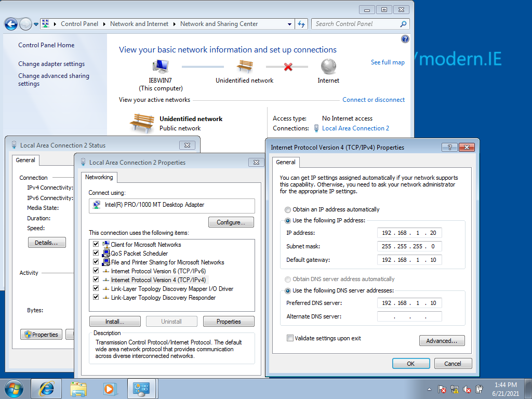Click the Start menu orb
Image resolution: width=532 pixels, height=399 pixels.
[14, 388]
